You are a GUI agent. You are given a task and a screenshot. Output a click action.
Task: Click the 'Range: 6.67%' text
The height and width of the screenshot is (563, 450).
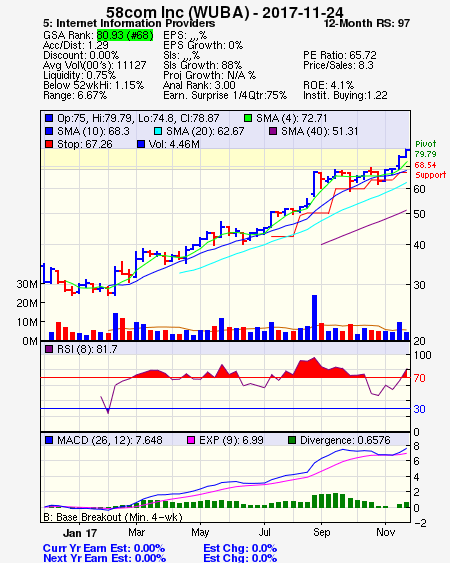pyautogui.click(x=75, y=96)
